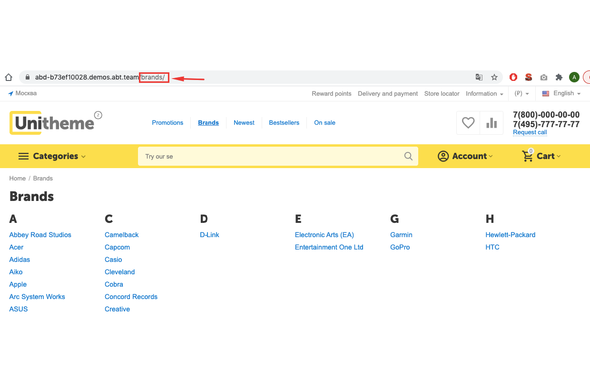This screenshot has height=391, width=590.
Task: Open Arc System Works brand
Action: coord(37,297)
